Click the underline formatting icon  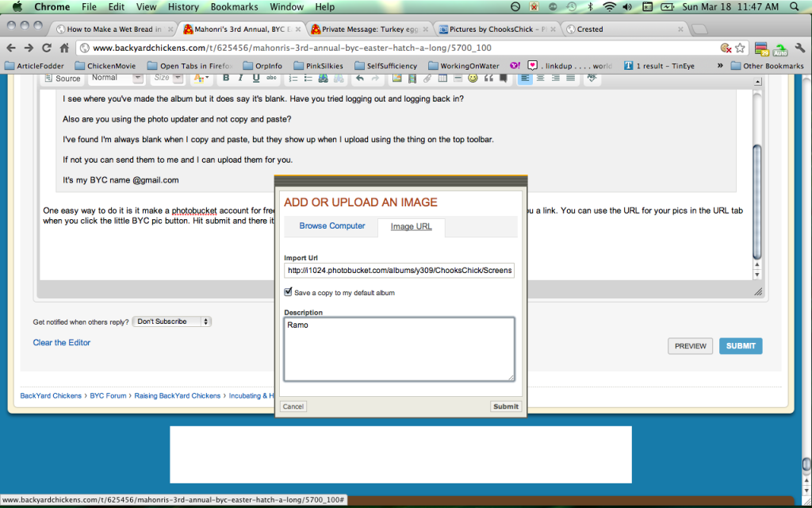(x=255, y=79)
